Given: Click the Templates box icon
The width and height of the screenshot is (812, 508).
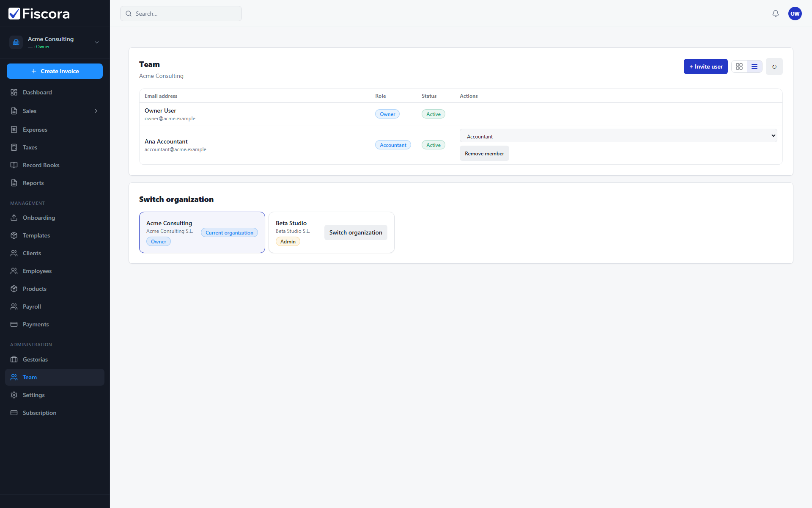Looking at the screenshot, I should click(x=14, y=235).
